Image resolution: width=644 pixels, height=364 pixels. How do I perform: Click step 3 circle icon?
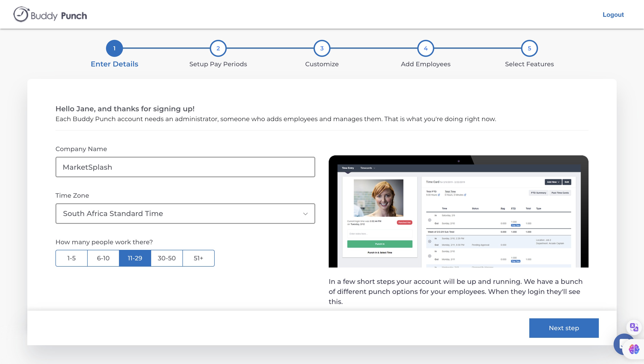322,48
